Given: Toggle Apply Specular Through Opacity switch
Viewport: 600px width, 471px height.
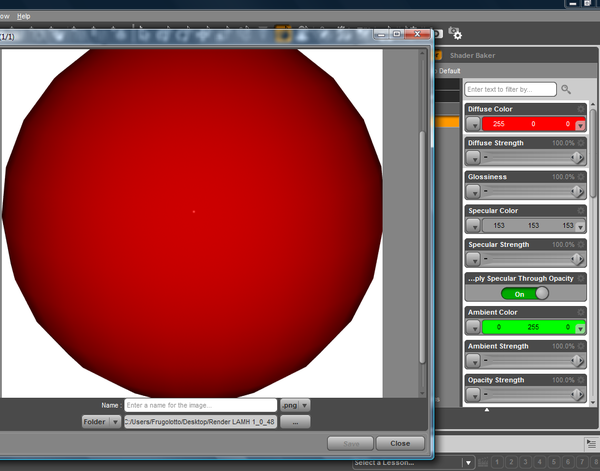Looking at the screenshot, I should (525, 294).
